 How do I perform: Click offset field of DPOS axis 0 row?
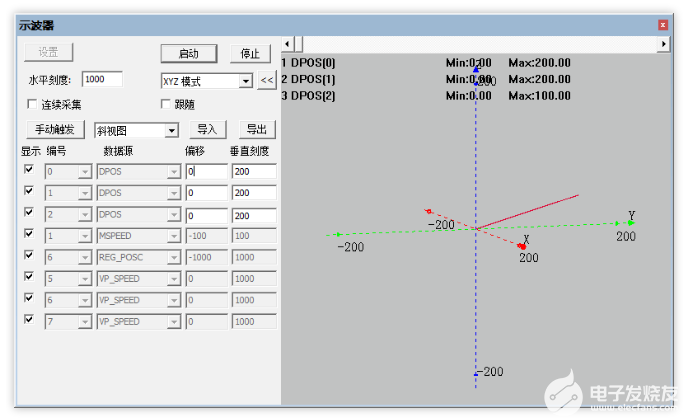point(207,171)
